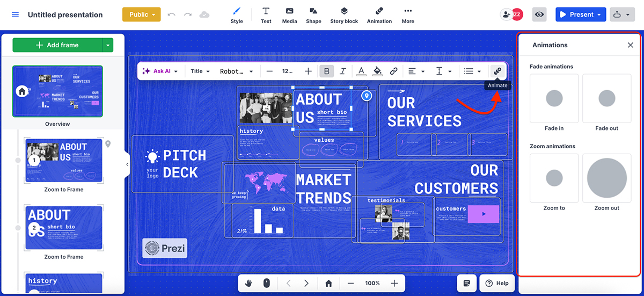The height and width of the screenshot is (296, 644).
Task: Select the Overview thumbnail
Action: pyautogui.click(x=57, y=91)
